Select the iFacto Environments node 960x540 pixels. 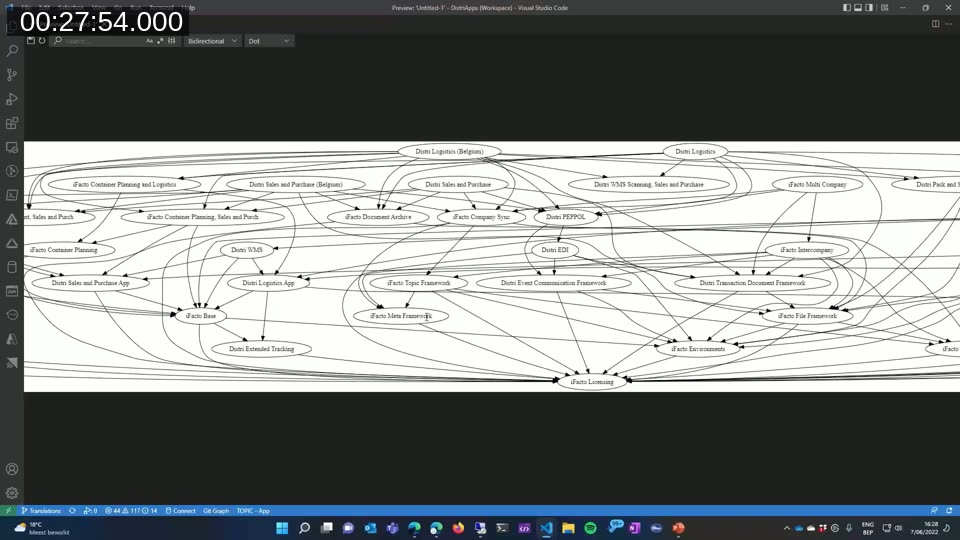click(698, 349)
